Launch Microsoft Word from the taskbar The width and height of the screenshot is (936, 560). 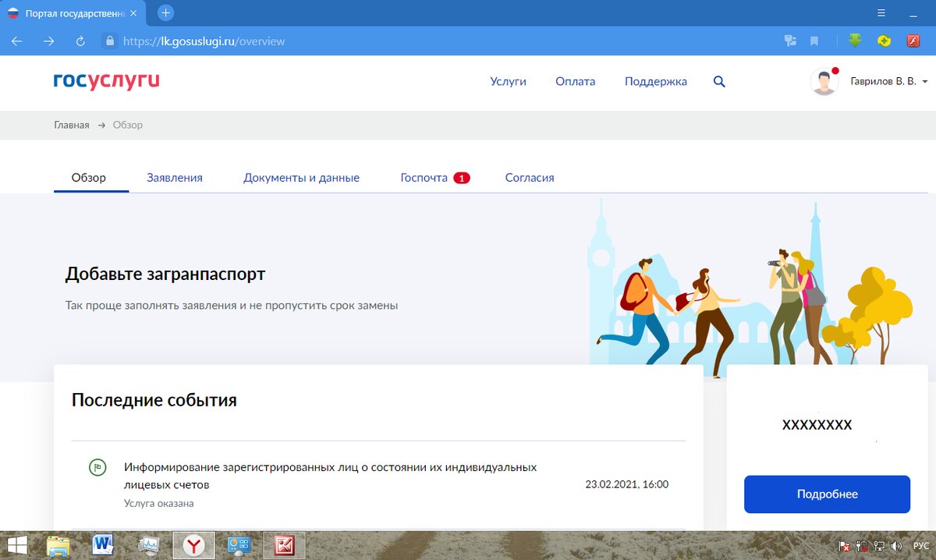point(103,546)
